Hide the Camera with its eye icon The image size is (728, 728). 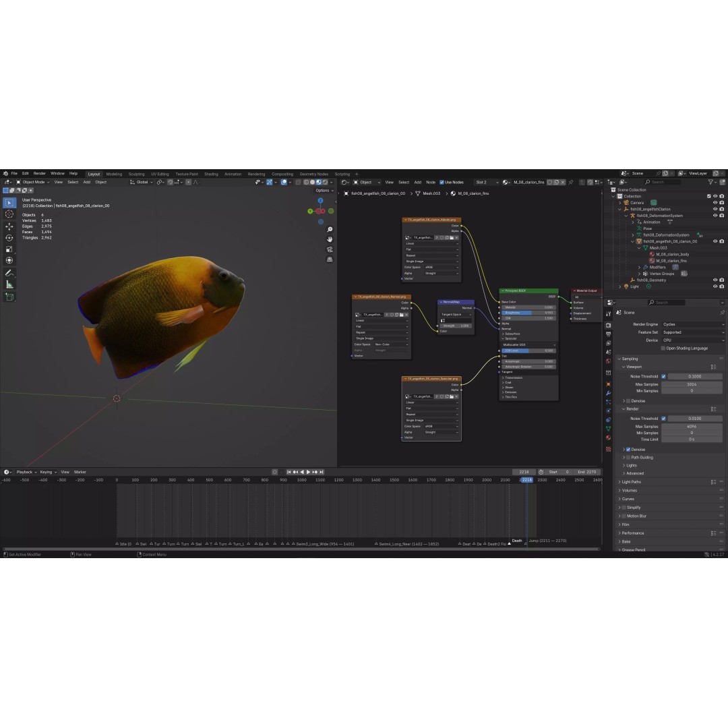[x=715, y=202]
